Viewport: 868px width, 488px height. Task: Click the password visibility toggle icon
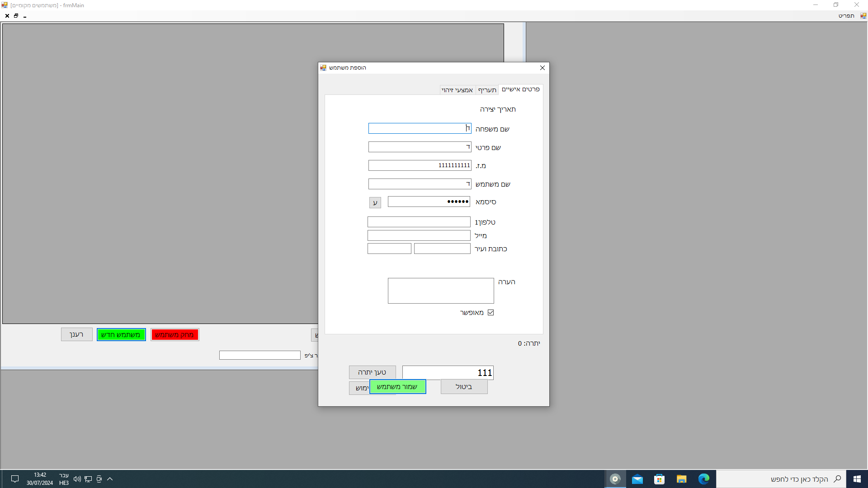coord(374,202)
